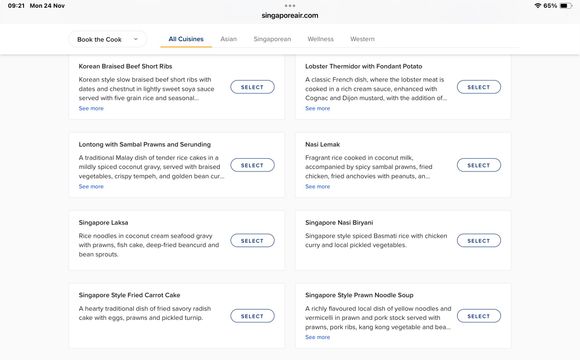The image size is (580, 360).
Task: Tap the singaporeair.com address bar
Action: pos(290,16)
